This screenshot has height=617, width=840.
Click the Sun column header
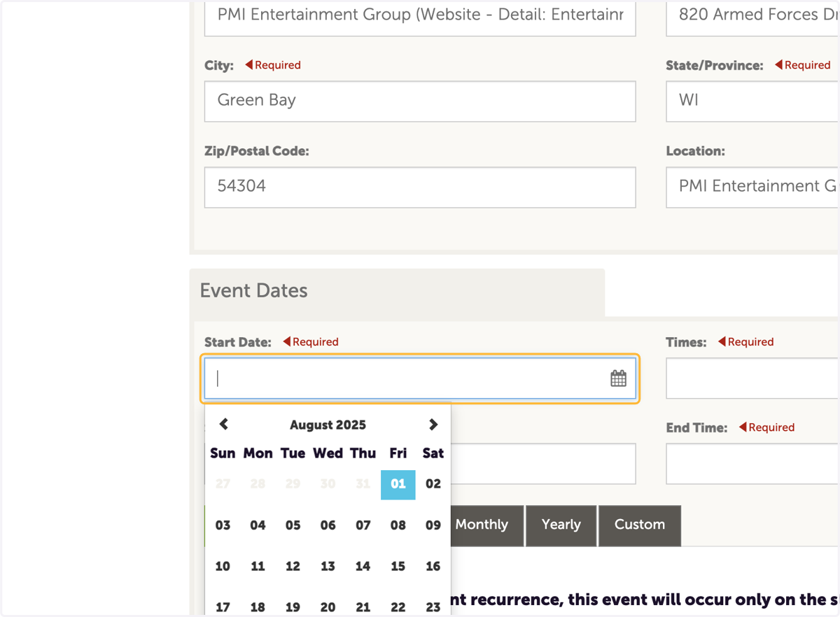[223, 453]
